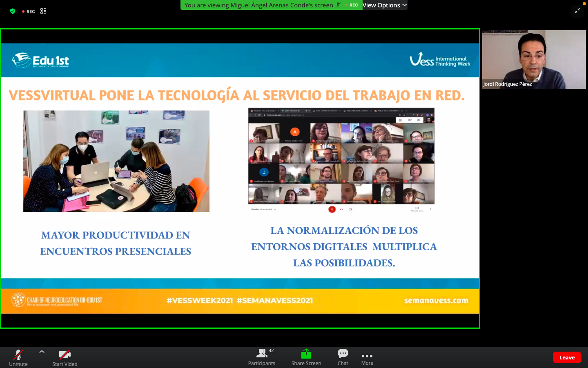Click the chevron arrow after View Options
This screenshot has width=588, height=368.
tap(405, 5)
